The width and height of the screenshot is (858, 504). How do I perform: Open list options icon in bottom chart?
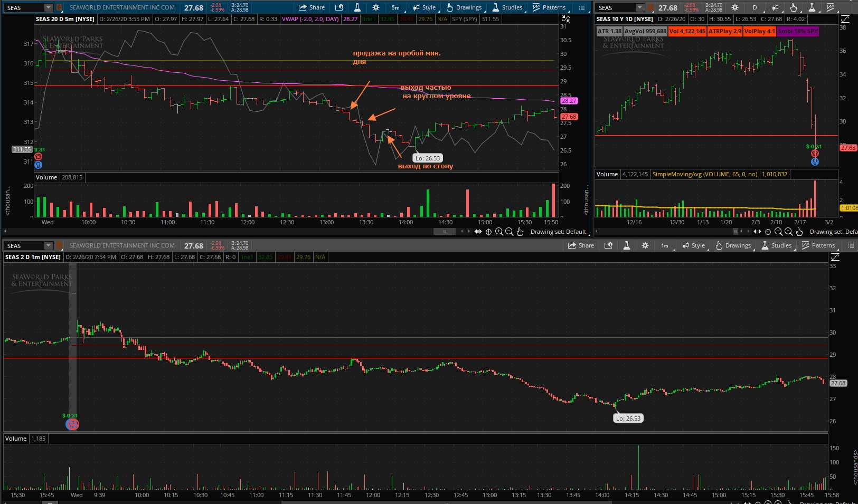point(851,245)
